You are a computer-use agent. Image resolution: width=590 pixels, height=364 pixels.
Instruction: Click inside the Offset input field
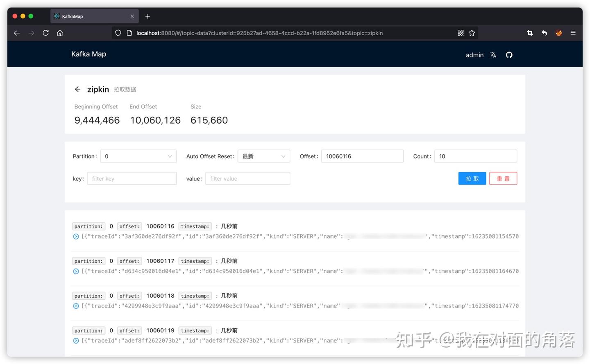(x=362, y=156)
